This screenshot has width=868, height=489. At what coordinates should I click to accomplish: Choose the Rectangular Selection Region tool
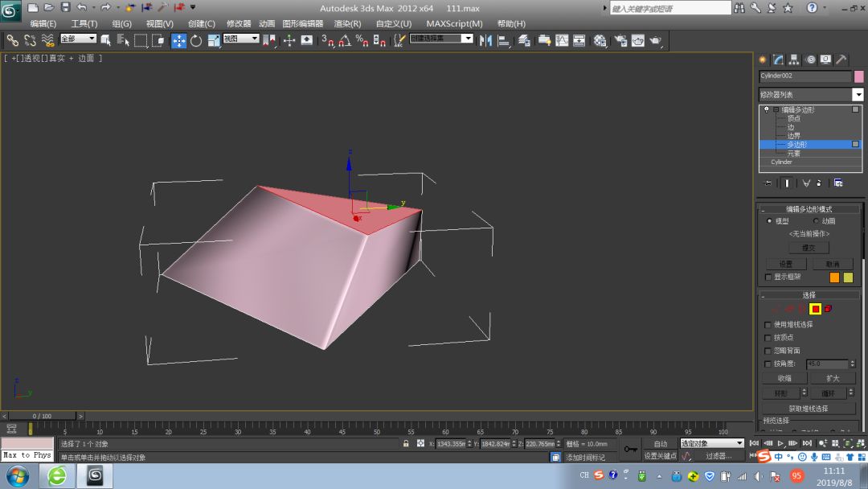coord(141,40)
